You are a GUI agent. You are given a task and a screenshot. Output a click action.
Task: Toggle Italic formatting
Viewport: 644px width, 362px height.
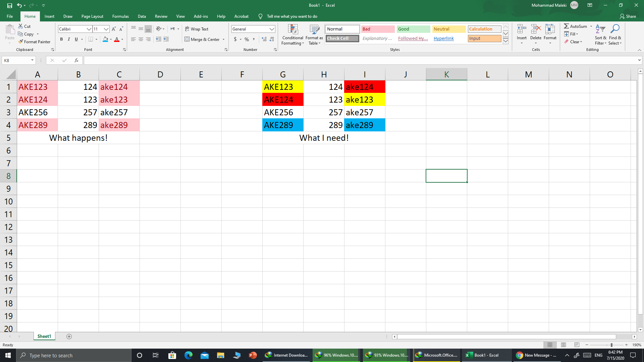[x=69, y=40]
